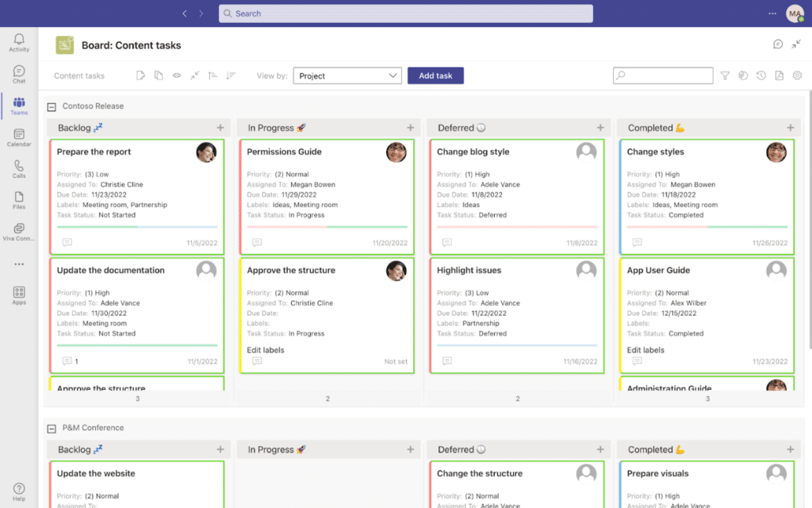The height and width of the screenshot is (508, 812).
Task: Open the View by Project dropdown
Action: [x=347, y=75]
